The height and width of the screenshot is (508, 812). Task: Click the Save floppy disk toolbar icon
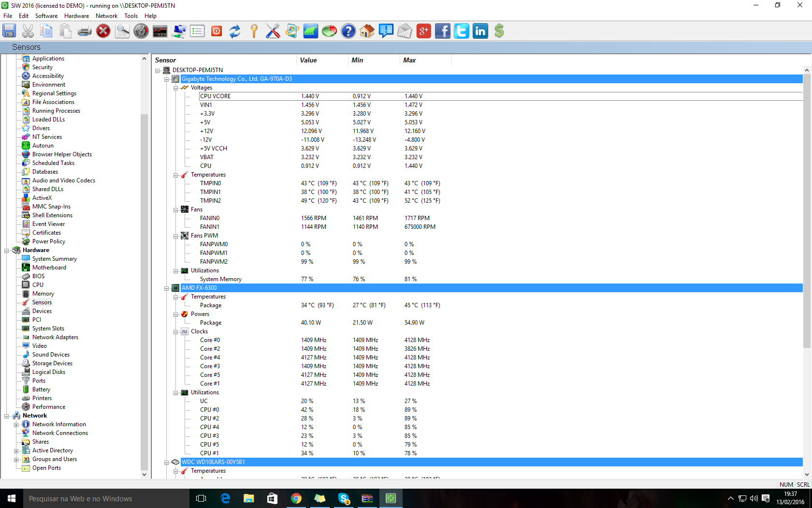(x=9, y=31)
